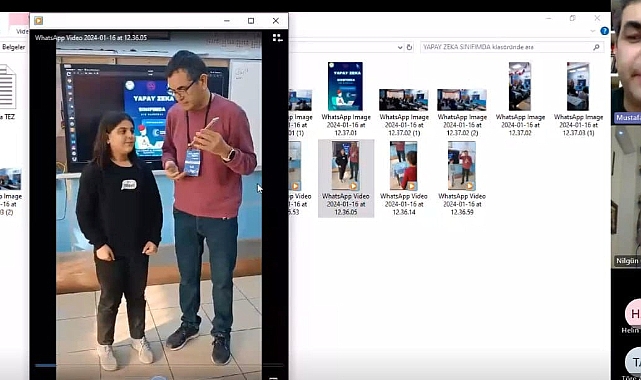Image resolution: width=641 pixels, height=380 pixels.
Task: Select WhatsApp Image 12.37.03 (1) file
Action: coord(578,99)
